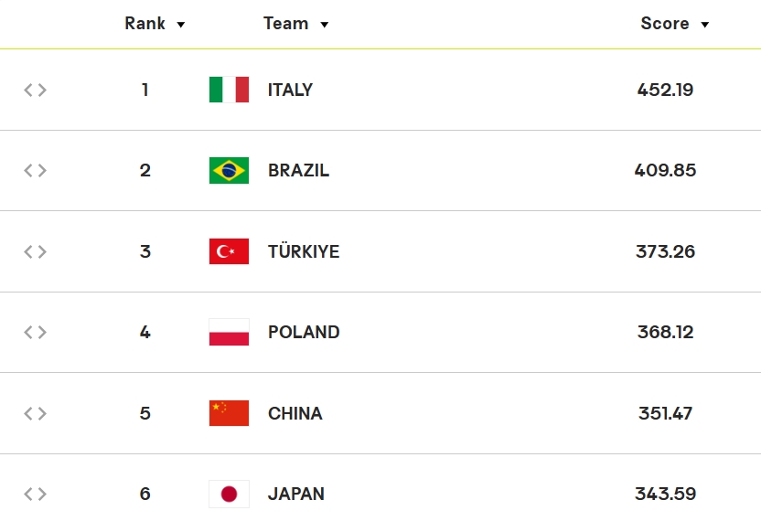Image resolution: width=761 pixels, height=532 pixels.
Task: Click the China flag icon
Action: 229,413
